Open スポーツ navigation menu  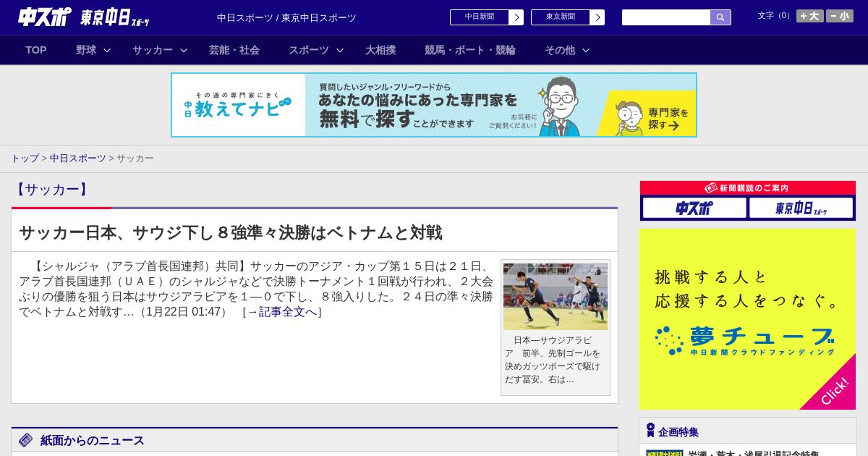click(309, 50)
